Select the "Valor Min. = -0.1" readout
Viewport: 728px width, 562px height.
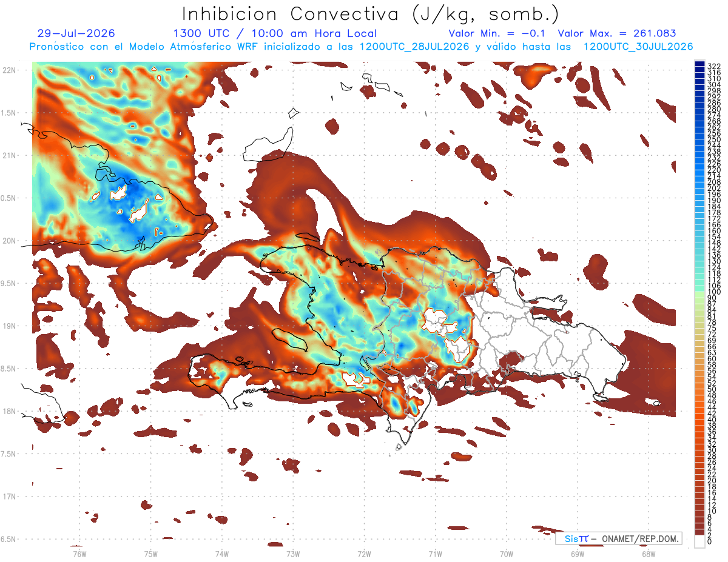tap(498, 34)
